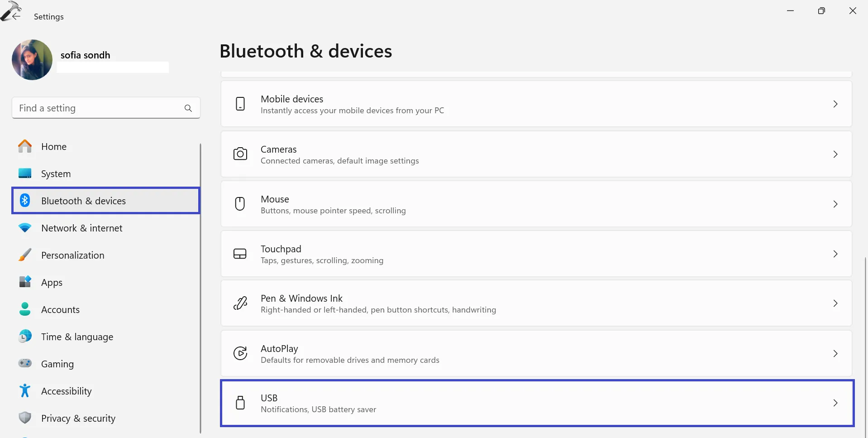Image resolution: width=868 pixels, height=438 pixels.
Task: Open Privacy & security settings
Action: [78, 418]
